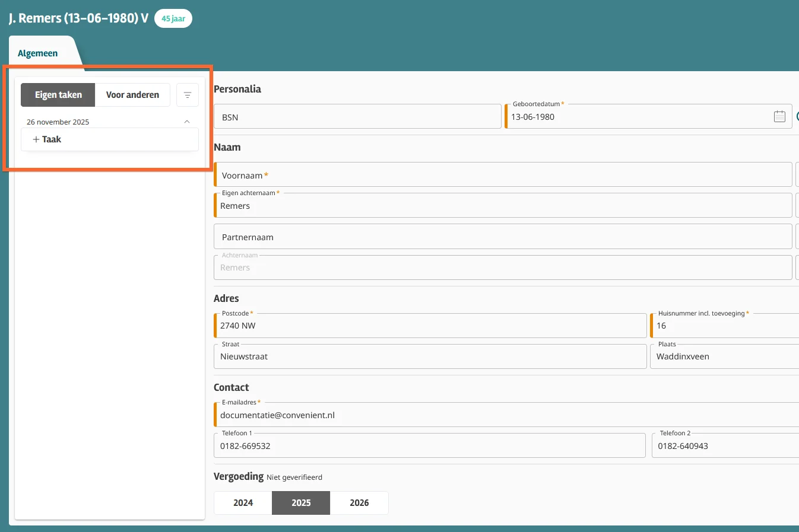This screenshot has width=799, height=532.
Task: Edit the Telefoon 2 number
Action: click(724, 446)
